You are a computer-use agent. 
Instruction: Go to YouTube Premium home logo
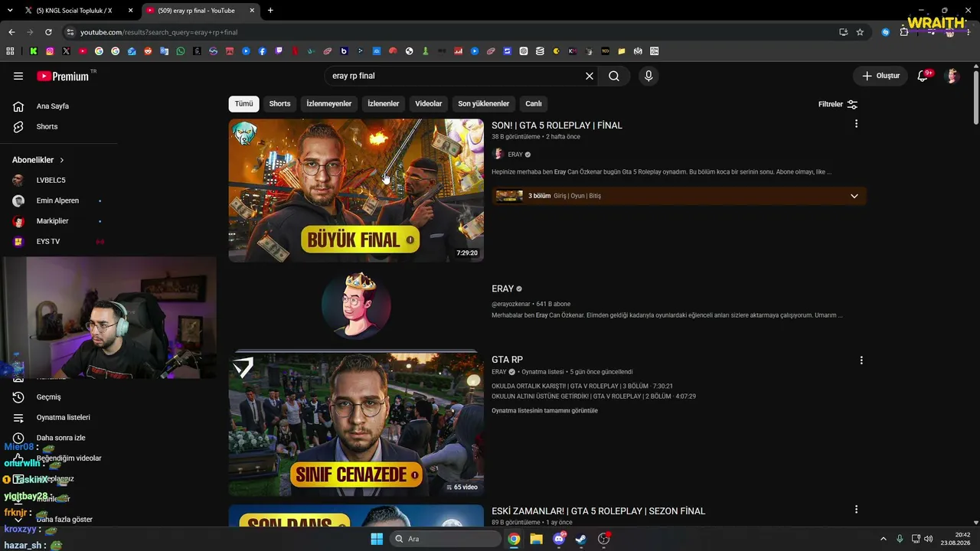click(63, 76)
